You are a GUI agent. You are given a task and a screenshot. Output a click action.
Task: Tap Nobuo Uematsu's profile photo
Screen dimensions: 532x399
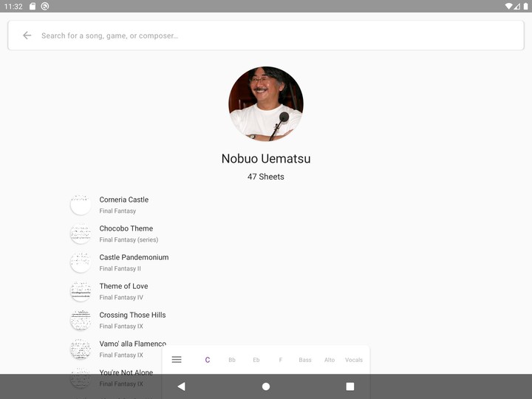(x=266, y=103)
